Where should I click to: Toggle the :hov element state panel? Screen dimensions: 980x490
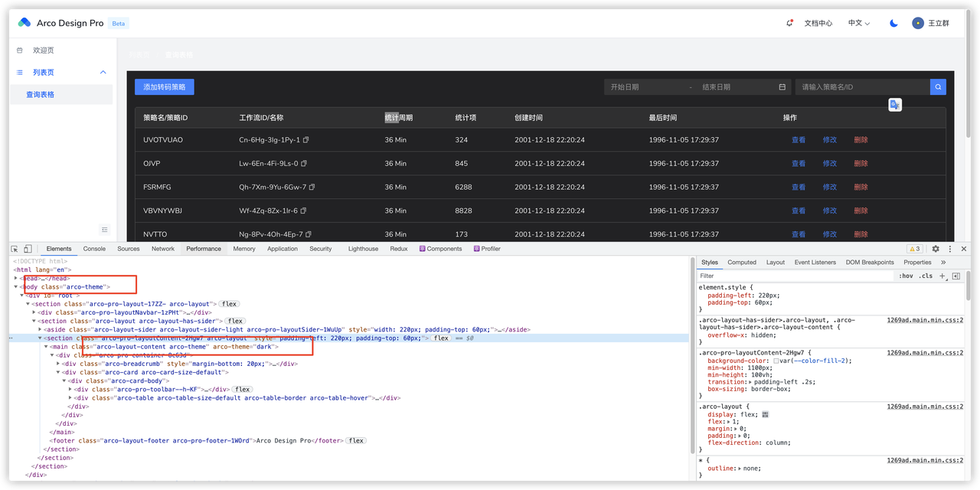(x=906, y=276)
